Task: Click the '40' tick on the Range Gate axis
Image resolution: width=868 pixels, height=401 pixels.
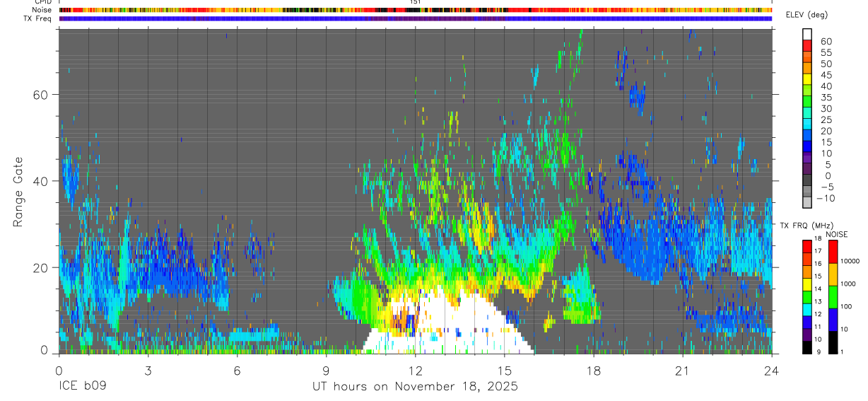Action: pos(41,181)
